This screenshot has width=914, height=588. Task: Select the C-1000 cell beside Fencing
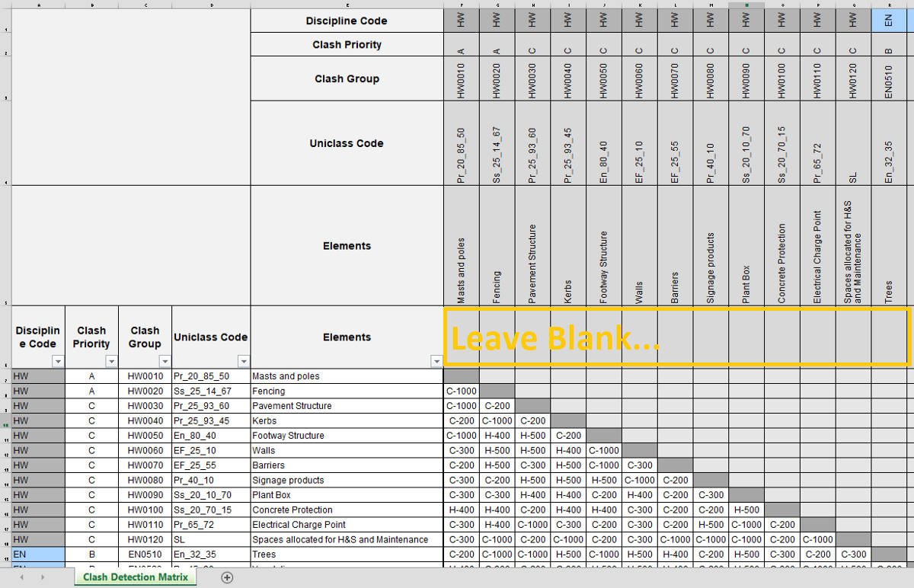[461, 391]
